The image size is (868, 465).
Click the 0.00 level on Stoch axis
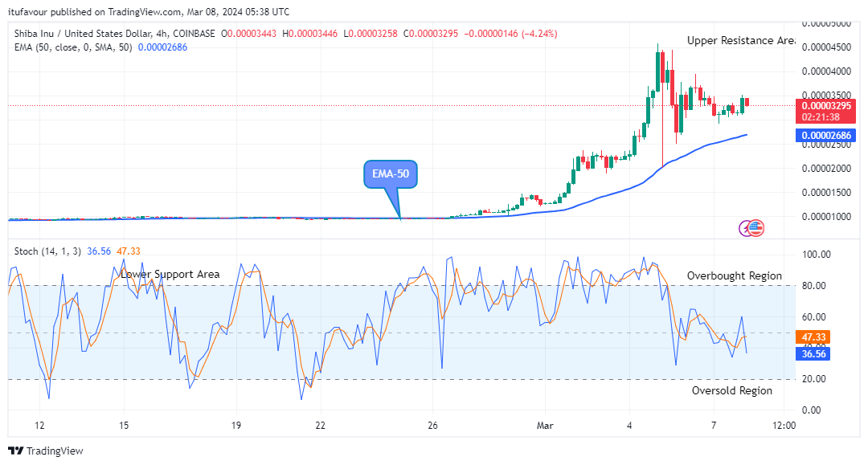[812, 410]
